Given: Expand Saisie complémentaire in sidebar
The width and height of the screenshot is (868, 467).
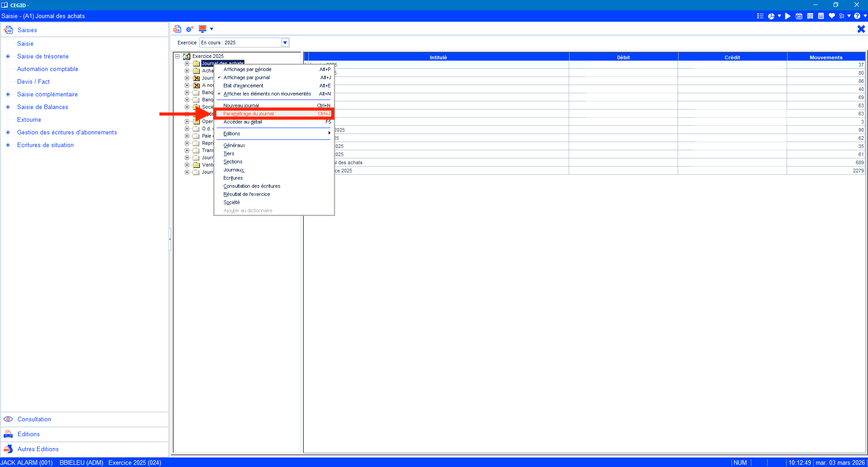Looking at the screenshot, I should [x=8, y=95].
